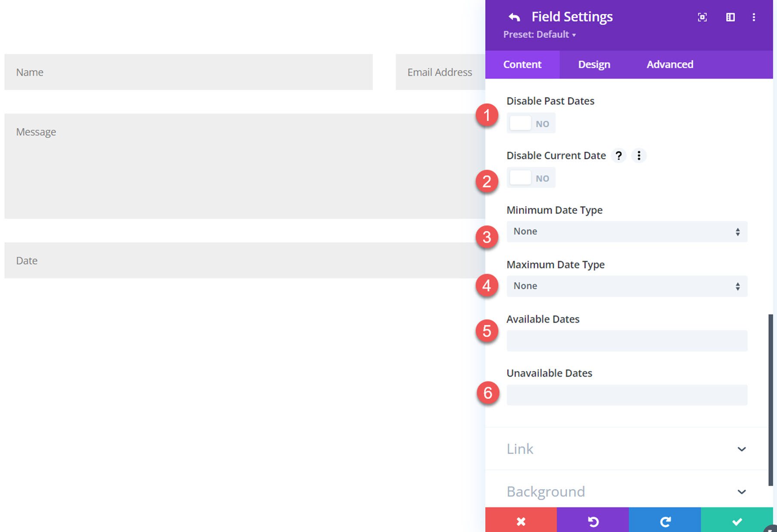
Task: Open the Minimum Date Type dropdown
Action: 626,232
